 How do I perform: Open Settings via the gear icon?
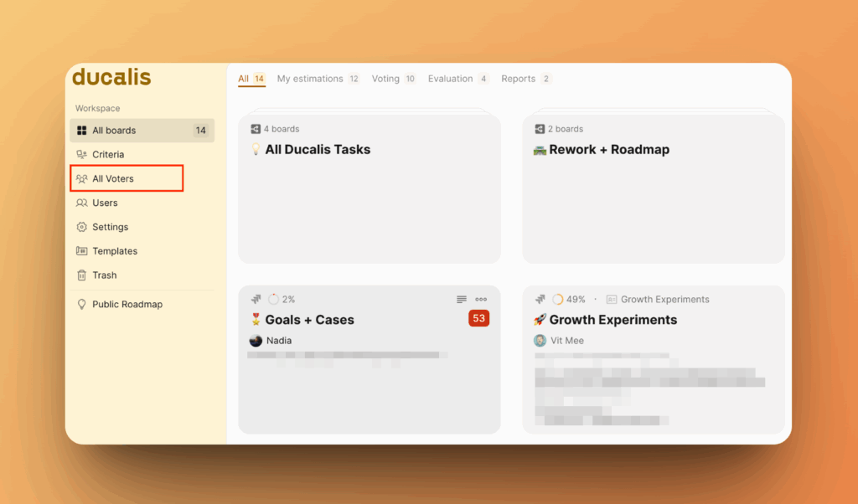coord(81,228)
